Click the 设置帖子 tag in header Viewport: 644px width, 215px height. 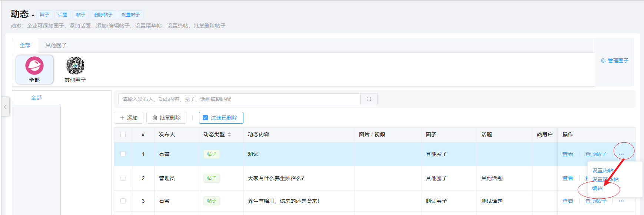coord(130,15)
